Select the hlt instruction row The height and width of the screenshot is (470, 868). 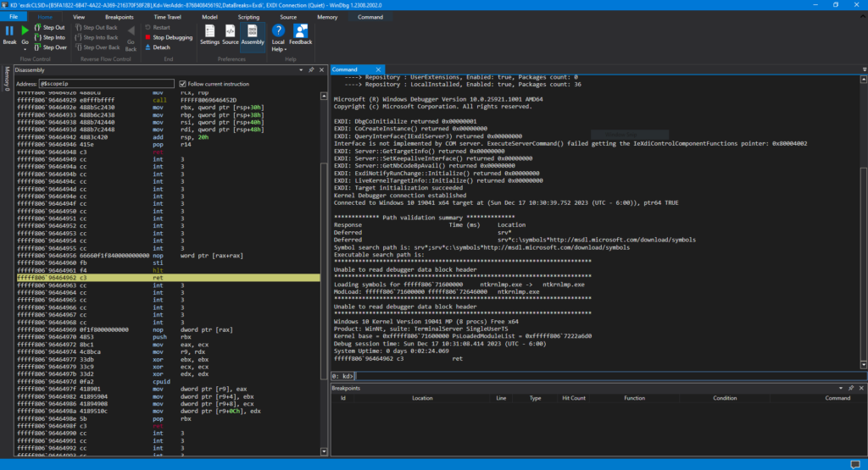(168, 270)
